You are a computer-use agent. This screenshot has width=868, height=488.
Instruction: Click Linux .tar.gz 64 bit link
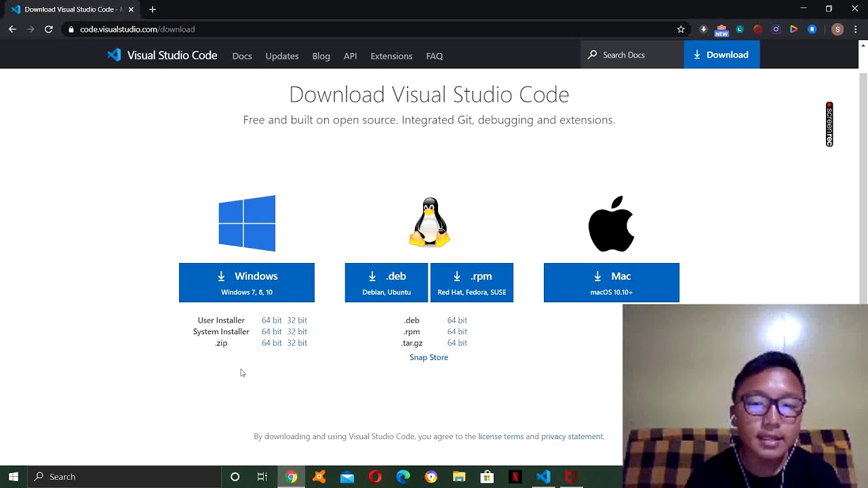point(457,343)
